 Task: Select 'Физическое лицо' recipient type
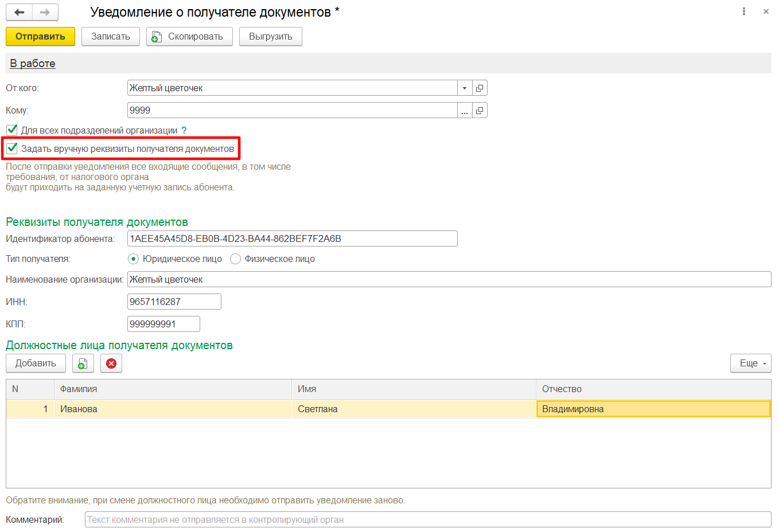tap(235, 259)
